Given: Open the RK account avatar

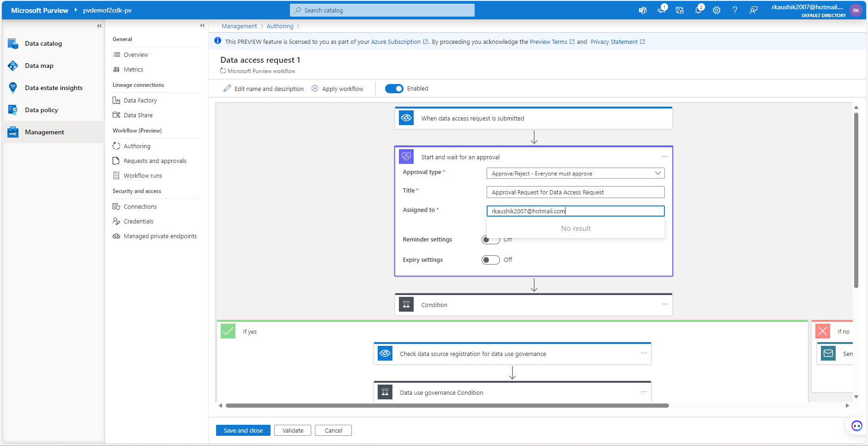Looking at the screenshot, I should 856,10.
